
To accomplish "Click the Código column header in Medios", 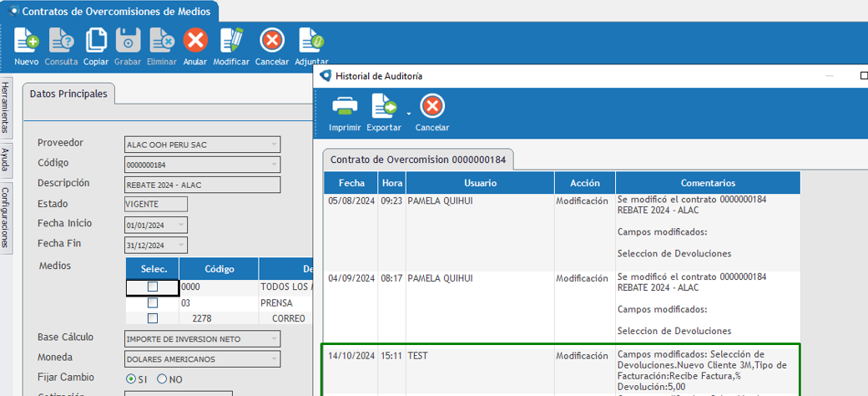I will (220, 269).
